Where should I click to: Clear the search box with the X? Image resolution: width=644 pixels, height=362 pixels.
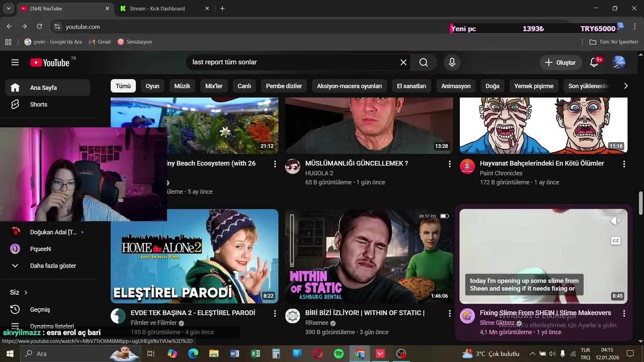click(404, 62)
